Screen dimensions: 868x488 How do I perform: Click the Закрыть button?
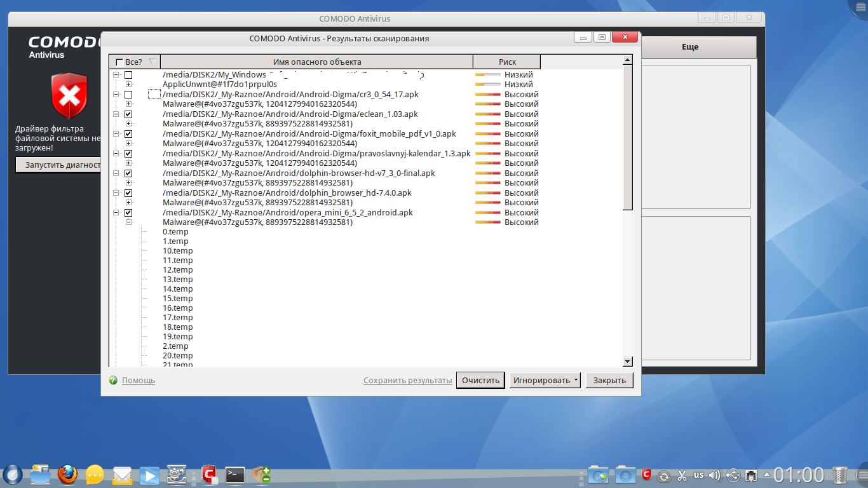[x=610, y=380]
